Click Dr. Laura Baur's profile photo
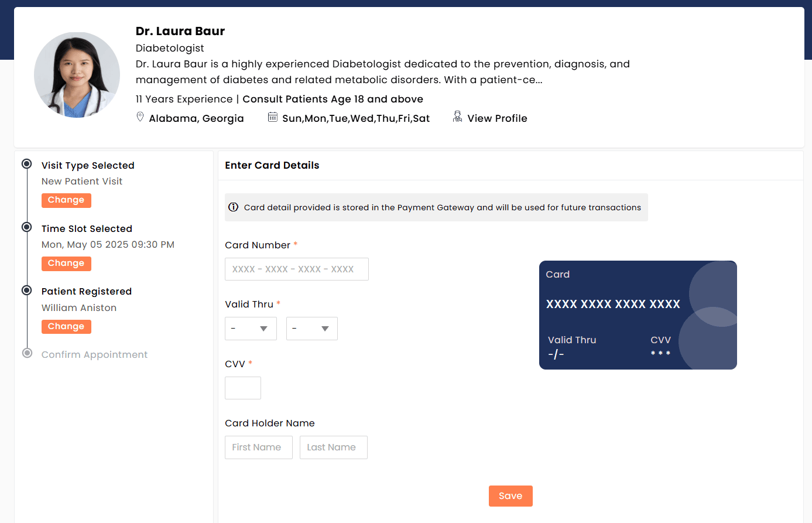Screen dimensions: 812x523 point(77,74)
